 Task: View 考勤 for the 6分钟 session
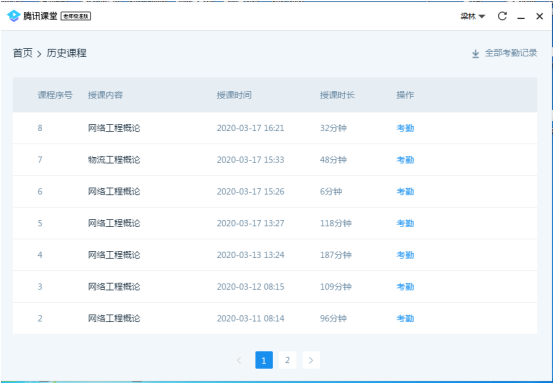405,192
